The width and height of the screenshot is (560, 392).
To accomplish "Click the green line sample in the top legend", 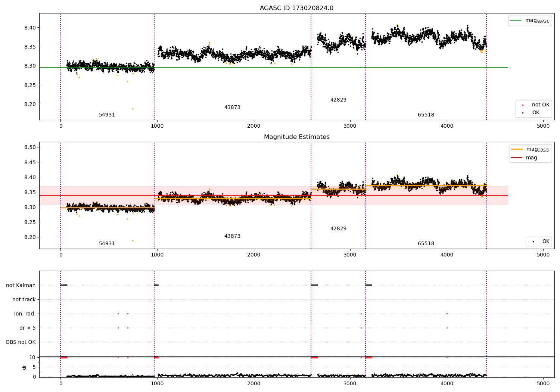I will pyautogui.click(x=516, y=21).
